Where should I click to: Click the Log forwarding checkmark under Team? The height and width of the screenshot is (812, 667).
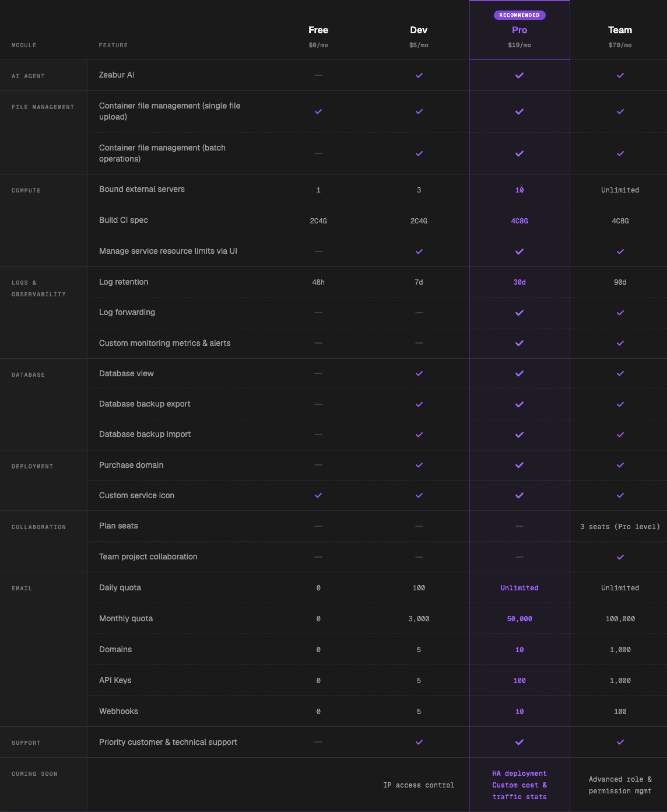pos(620,312)
